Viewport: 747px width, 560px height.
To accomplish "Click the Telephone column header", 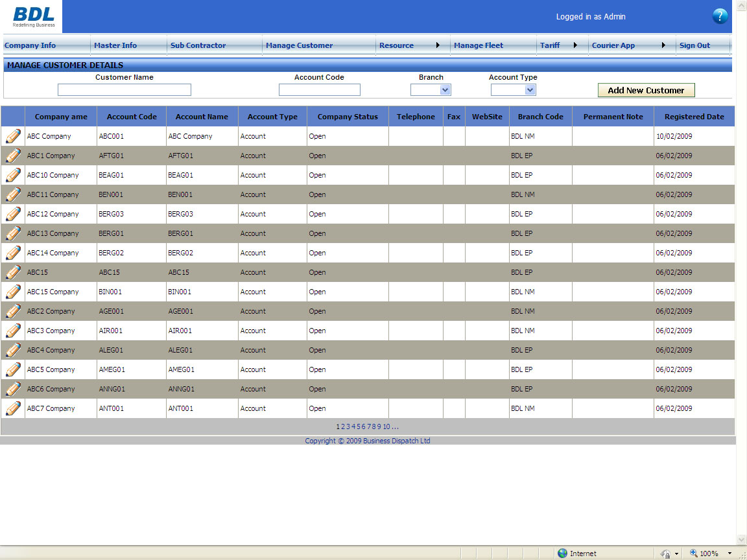I will pos(416,117).
